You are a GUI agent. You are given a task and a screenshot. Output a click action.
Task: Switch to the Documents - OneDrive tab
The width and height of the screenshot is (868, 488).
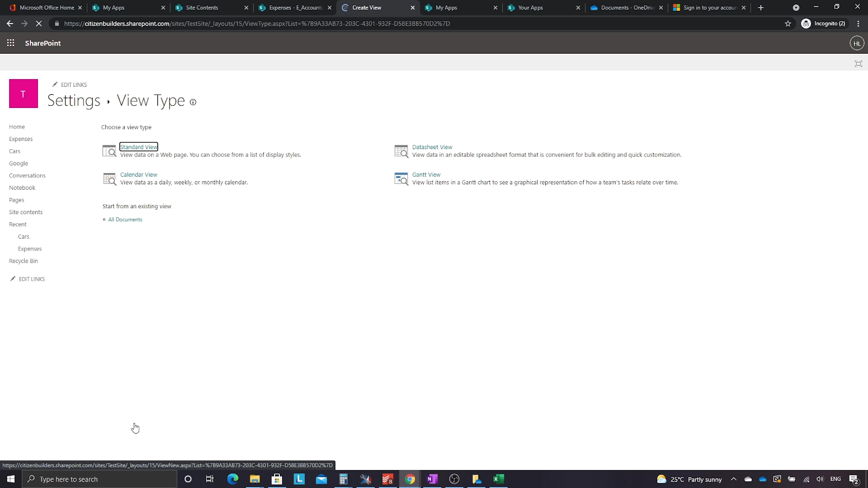click(627, 8)
